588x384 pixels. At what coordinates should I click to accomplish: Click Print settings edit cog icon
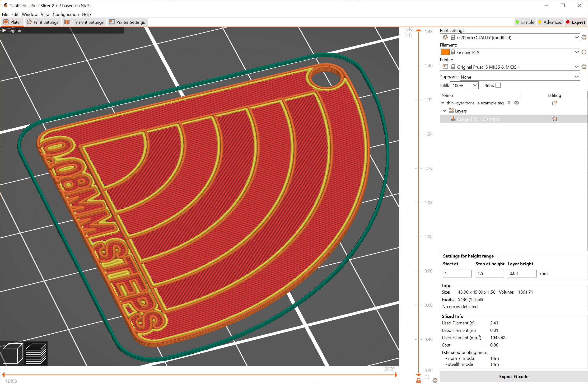pyautogui.click(x=584, y=37)
